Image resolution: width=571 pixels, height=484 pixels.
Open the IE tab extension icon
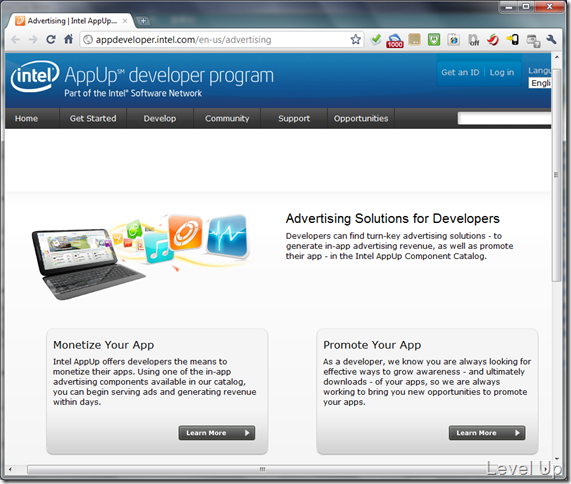coord(453,39)
